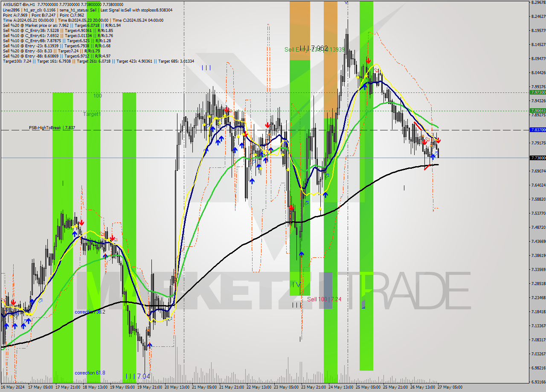Image resolution: width=546 pixels, height=392 pixels.
Task: Click the 'I I I 7.04' wave label
Action: 138,376
